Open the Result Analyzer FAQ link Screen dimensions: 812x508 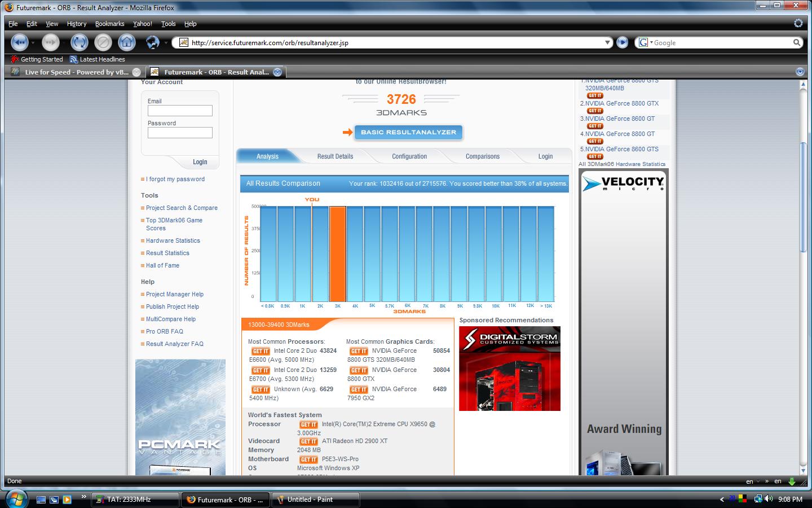pyautogui.click(x=175, y=344)
